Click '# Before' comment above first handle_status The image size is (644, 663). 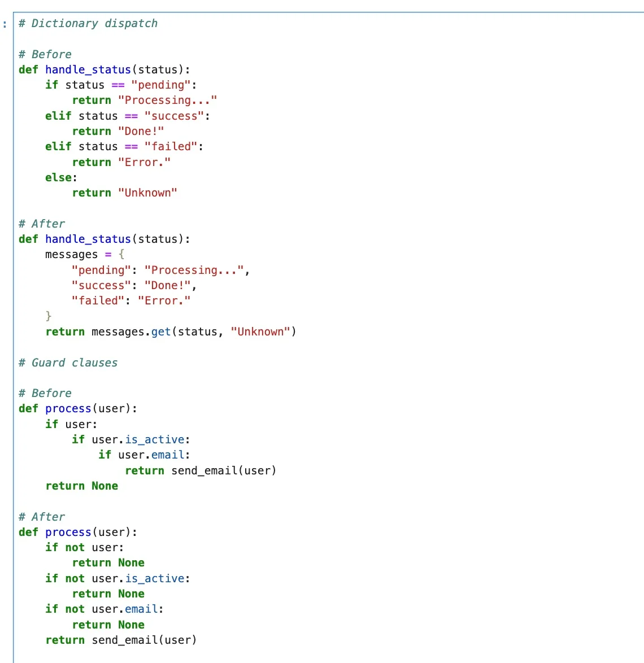click(x=45, y=55)
